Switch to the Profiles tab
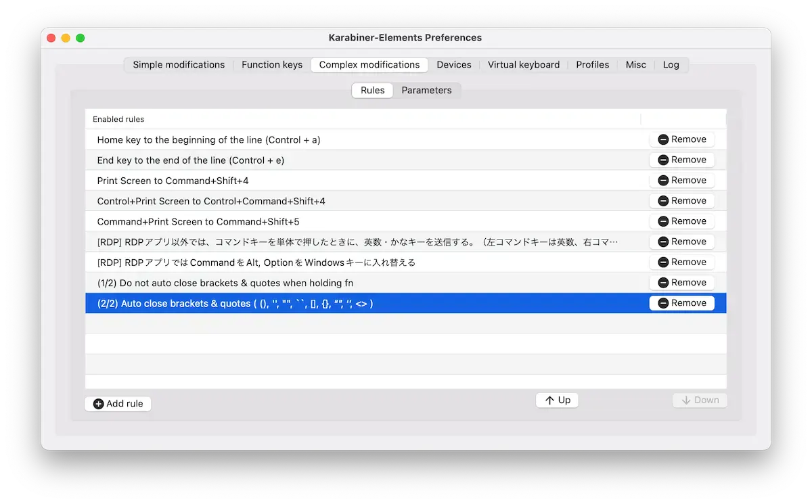812x504 pixels. click(593, 65)
